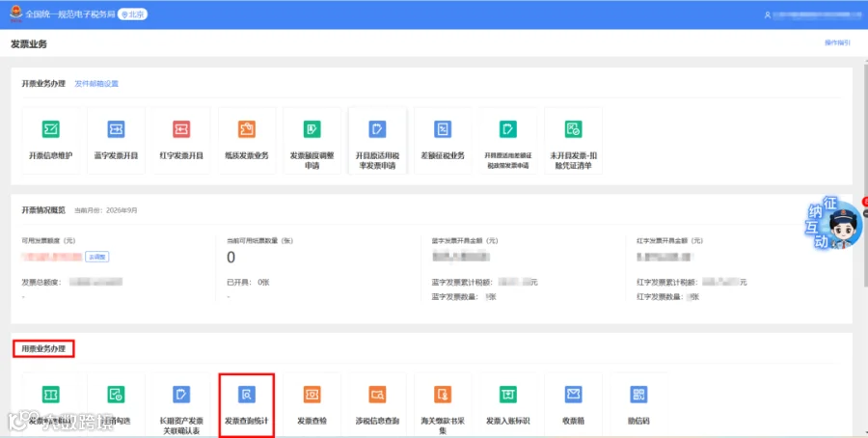Open 差额征税业务 module

click(x=443, y=141)
